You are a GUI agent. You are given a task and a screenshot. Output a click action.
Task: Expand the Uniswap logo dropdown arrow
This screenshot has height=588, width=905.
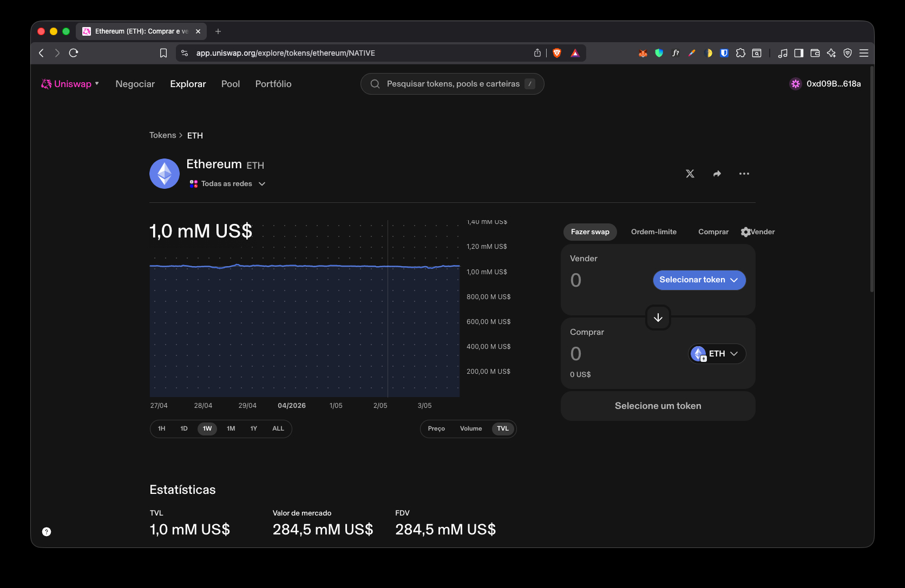pos(97,83)
